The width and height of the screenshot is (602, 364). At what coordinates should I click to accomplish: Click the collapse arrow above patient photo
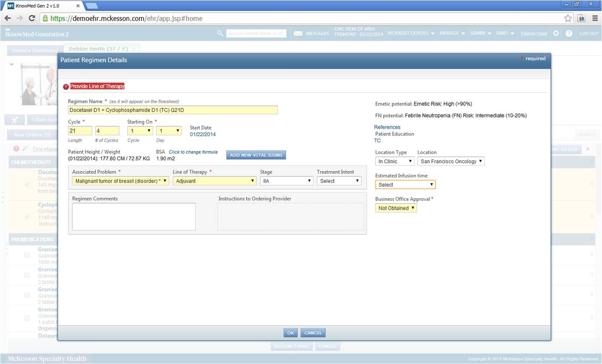[12, 65]
